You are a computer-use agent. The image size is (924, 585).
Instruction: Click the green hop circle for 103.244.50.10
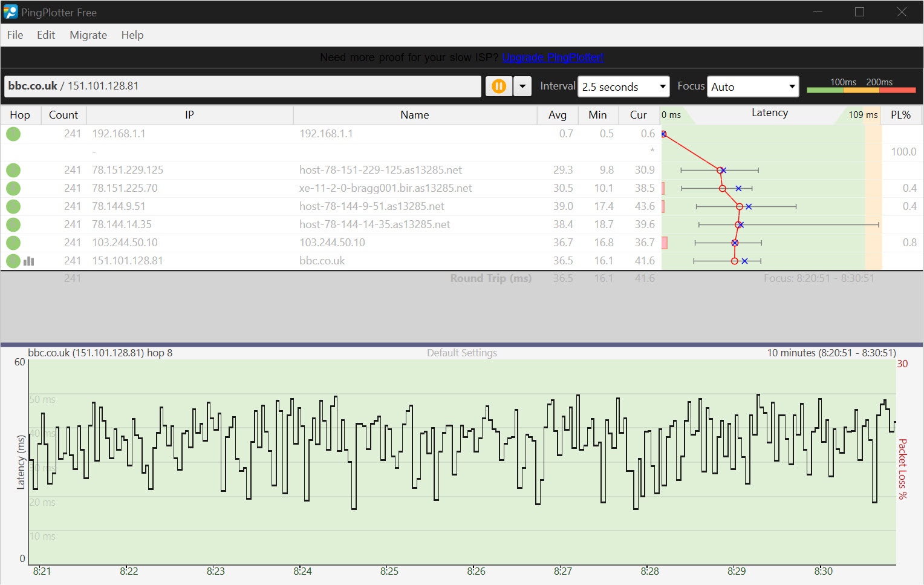point(13,243)
